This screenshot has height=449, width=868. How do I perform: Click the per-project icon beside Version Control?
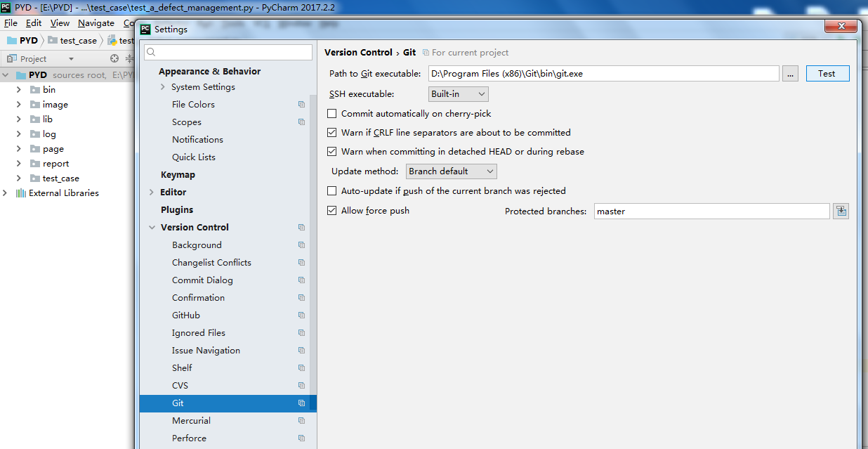301,227
